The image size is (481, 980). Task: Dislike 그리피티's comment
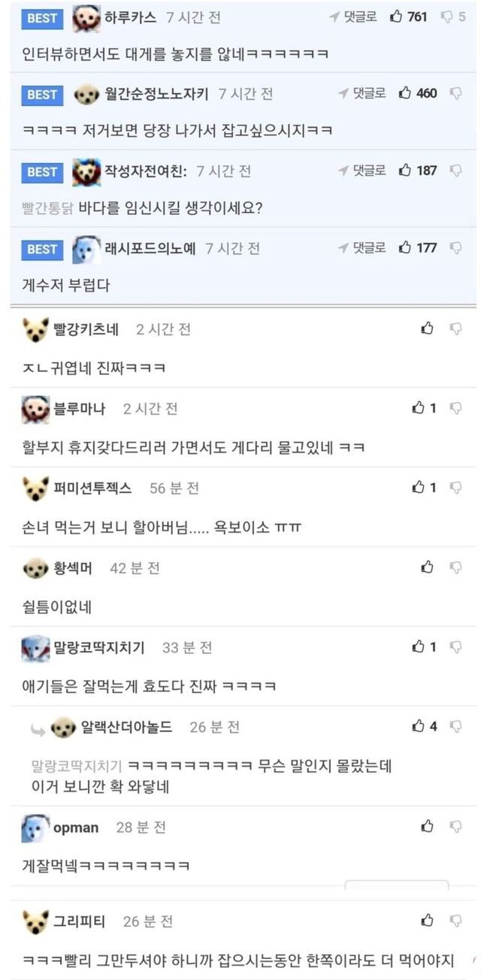[x=455, y=921]
